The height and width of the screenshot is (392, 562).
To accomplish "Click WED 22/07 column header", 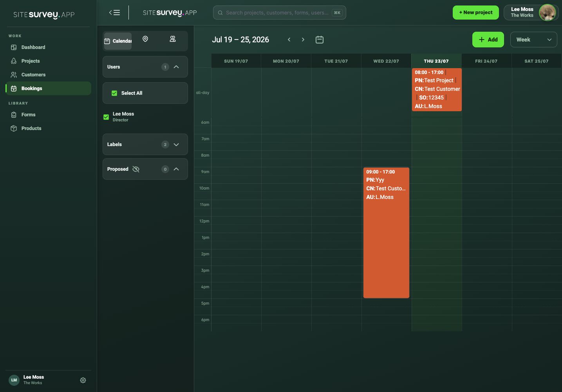I will click(386, 61).
